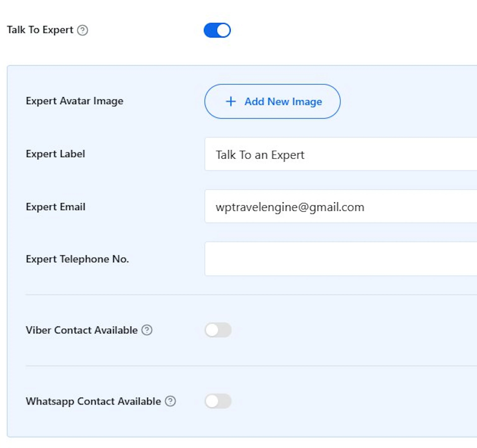Viewport: 477px width, 448px height.
Task: Click the divider line above Viber Contact Available
Action: 251,295
